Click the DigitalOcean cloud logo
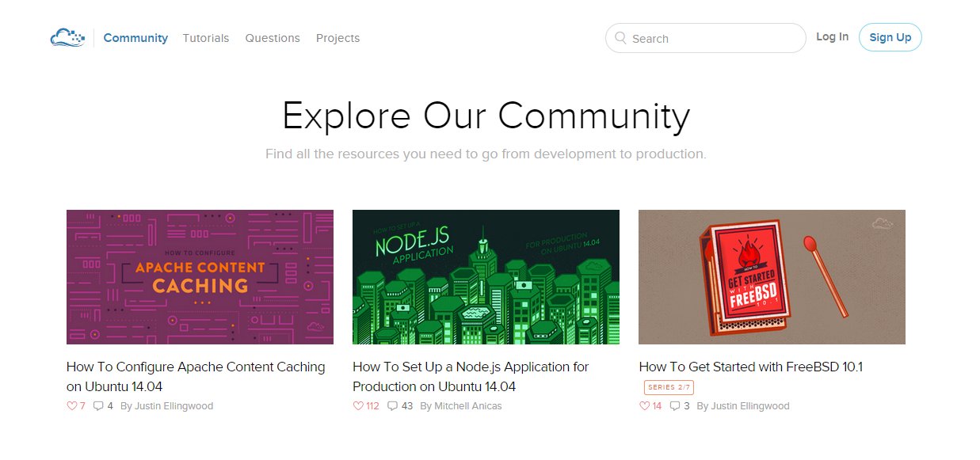This screenshot has width=980, height=460. click(67, 38)
